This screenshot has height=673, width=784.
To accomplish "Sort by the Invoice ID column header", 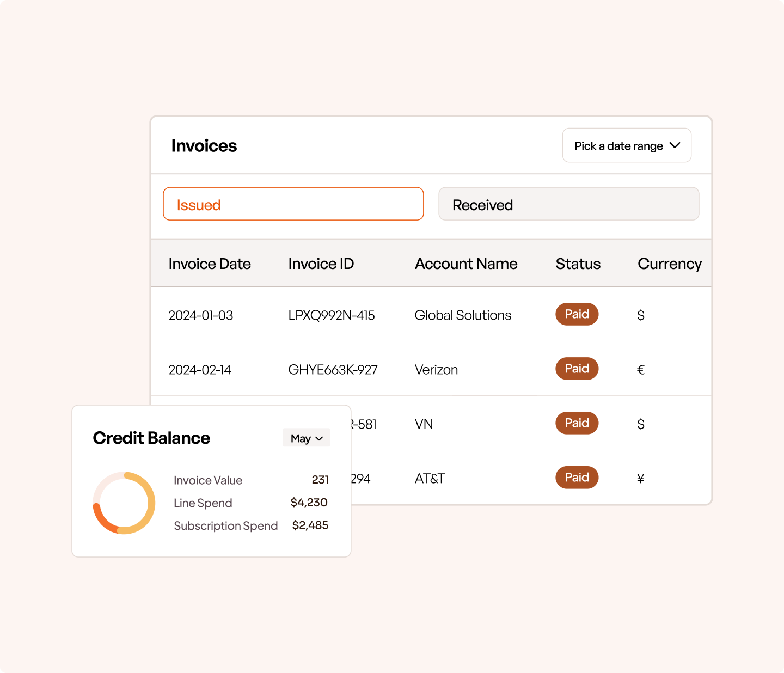I will pyautogui.click(x=321, y=264).
